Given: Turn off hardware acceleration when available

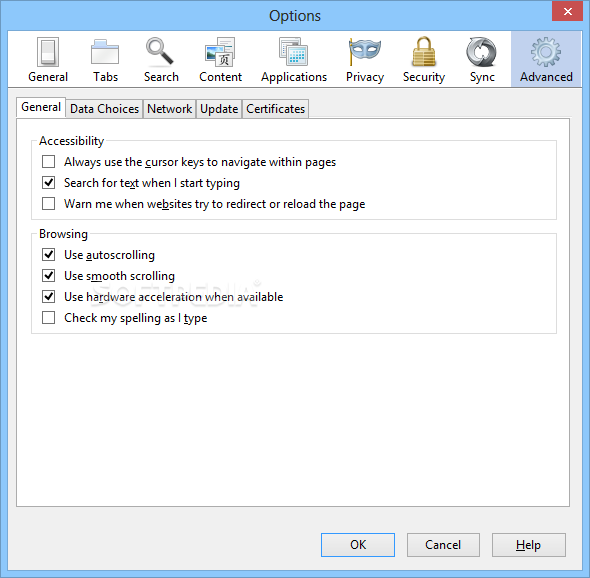Looking at the screenshot, I should point(49,297).
